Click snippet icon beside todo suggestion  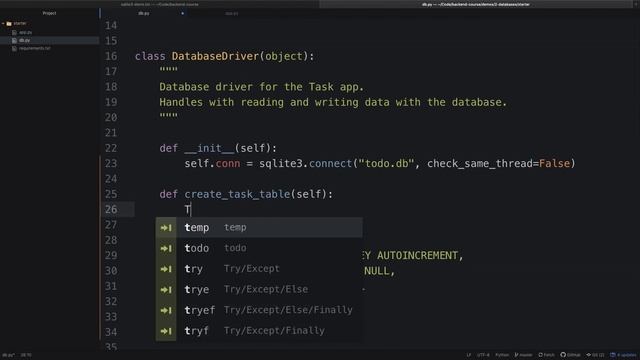click(166, 248)
